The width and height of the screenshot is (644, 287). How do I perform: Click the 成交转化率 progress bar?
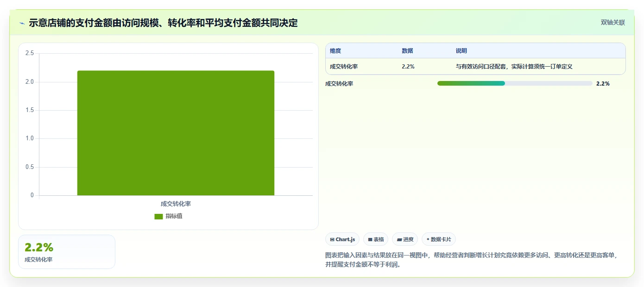click(515, 83)
